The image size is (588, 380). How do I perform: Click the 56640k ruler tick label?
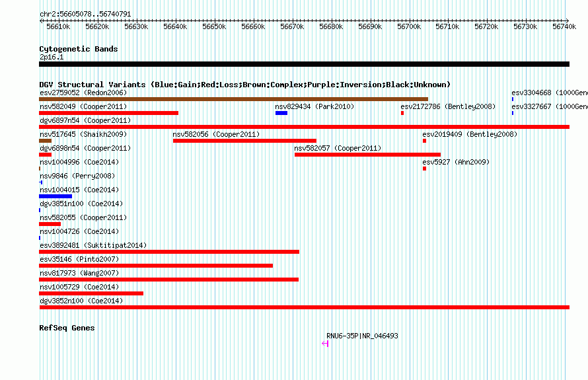coord(175,26)
